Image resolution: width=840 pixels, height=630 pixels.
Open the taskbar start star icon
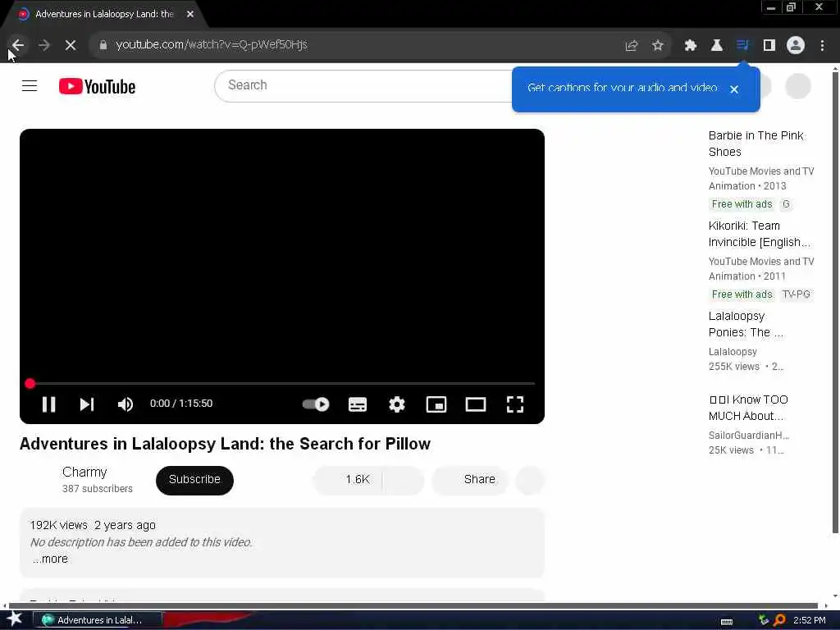[x=13, y=619]
